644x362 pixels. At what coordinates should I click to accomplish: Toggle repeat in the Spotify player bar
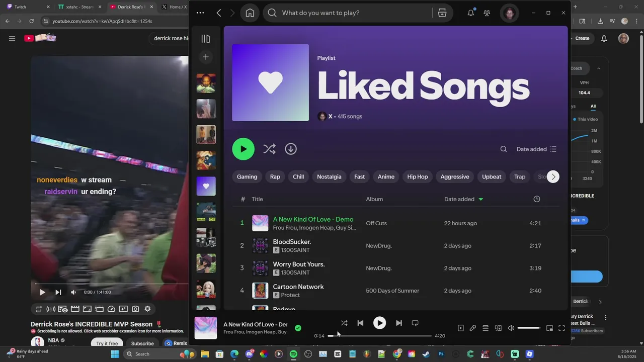415,323
